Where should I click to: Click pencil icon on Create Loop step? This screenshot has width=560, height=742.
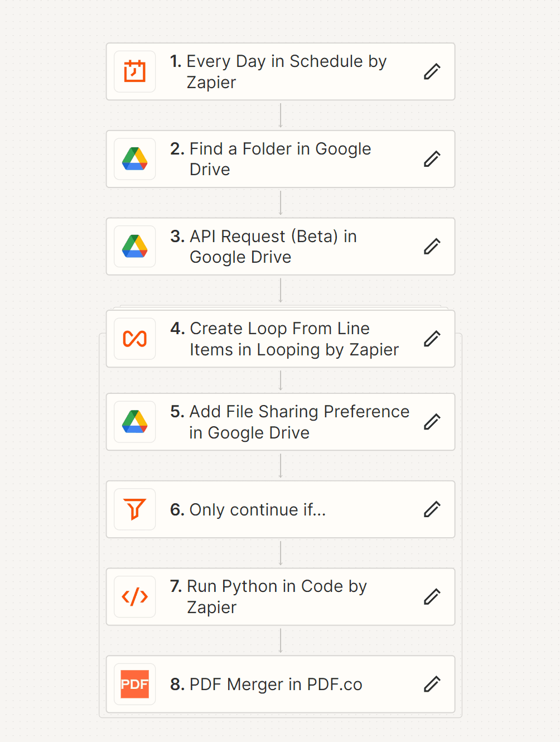click(x=432, y=339)
